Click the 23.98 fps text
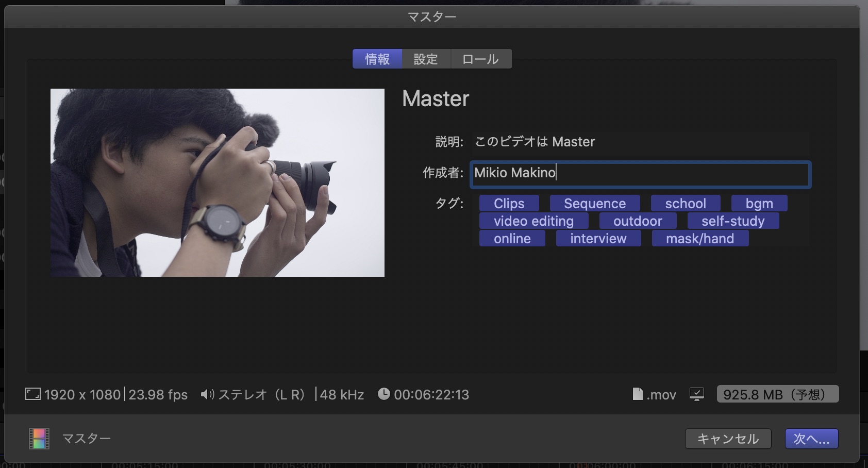 (x=158, y=395)
